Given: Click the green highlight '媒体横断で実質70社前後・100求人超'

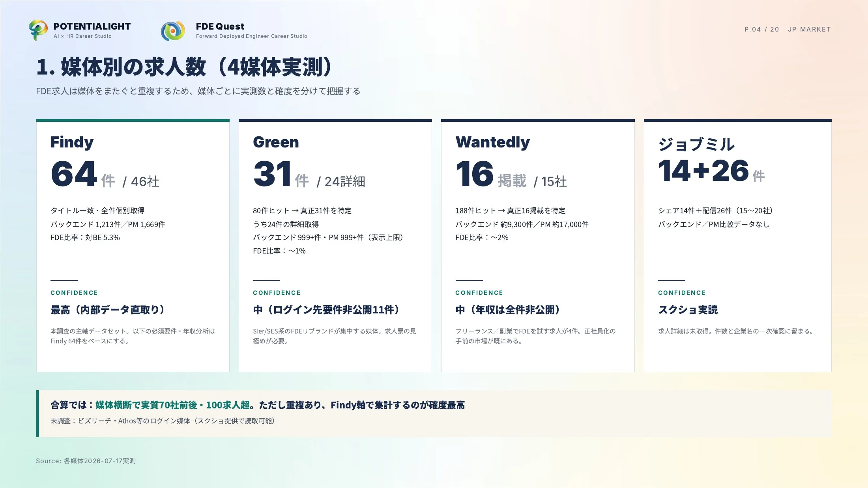Looking at the screenshot, I should [172, 405].
